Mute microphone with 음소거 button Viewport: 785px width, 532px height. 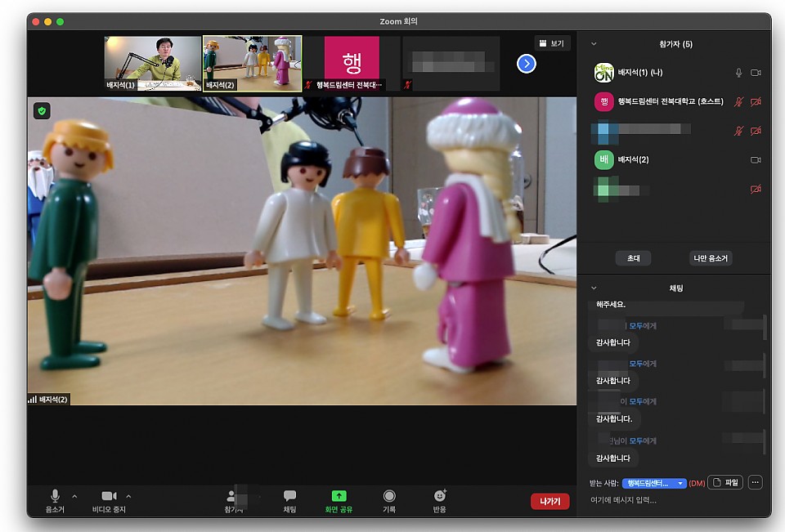point(55,500)
